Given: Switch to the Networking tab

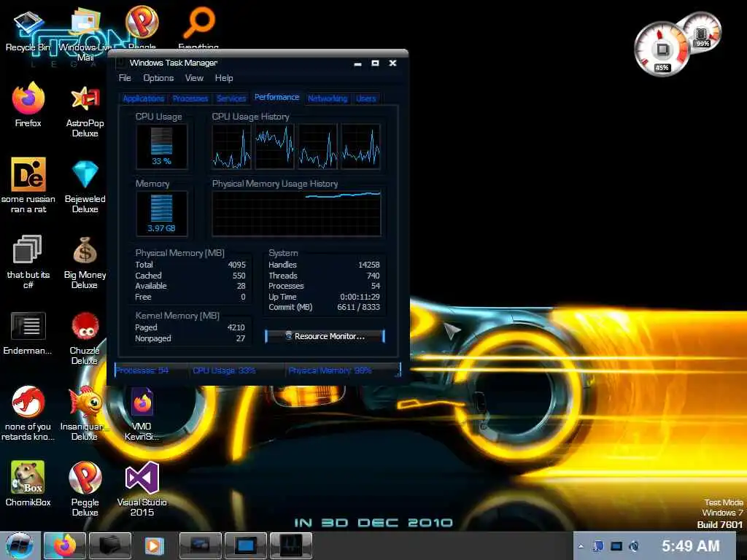Looking at the screenshot, I should pyautogui.click(x=328, y=98).
